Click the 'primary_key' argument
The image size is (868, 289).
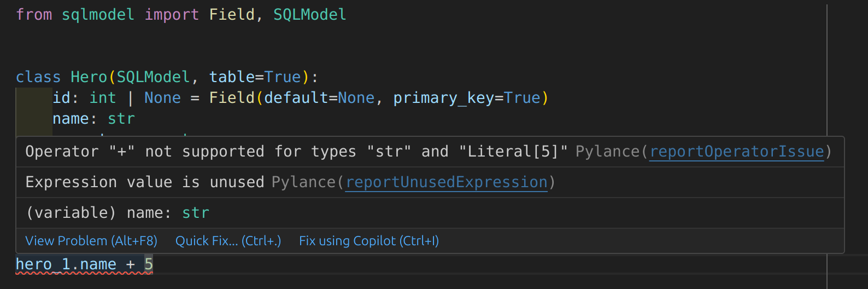pyautogui.click(x=443, y=98)
